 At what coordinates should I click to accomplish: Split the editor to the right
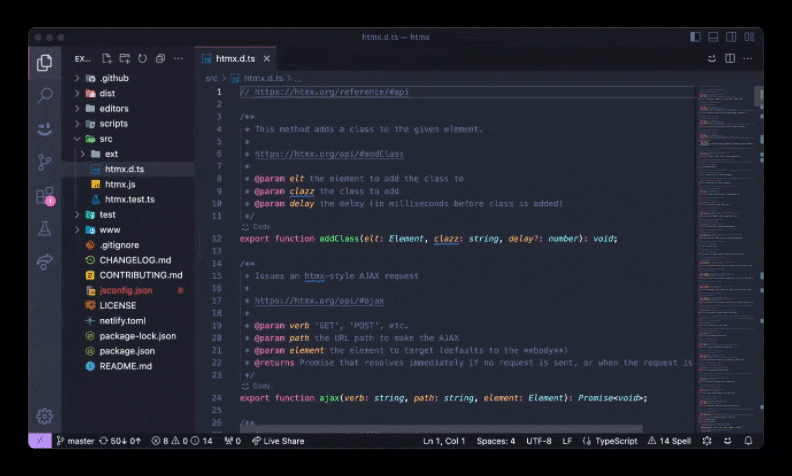click(730, 59)
